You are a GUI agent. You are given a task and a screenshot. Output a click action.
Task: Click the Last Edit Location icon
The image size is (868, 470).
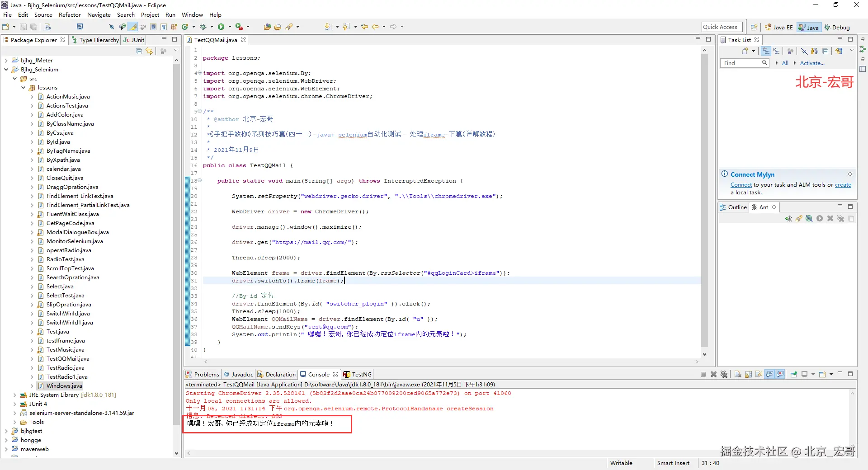coord(364,27)
